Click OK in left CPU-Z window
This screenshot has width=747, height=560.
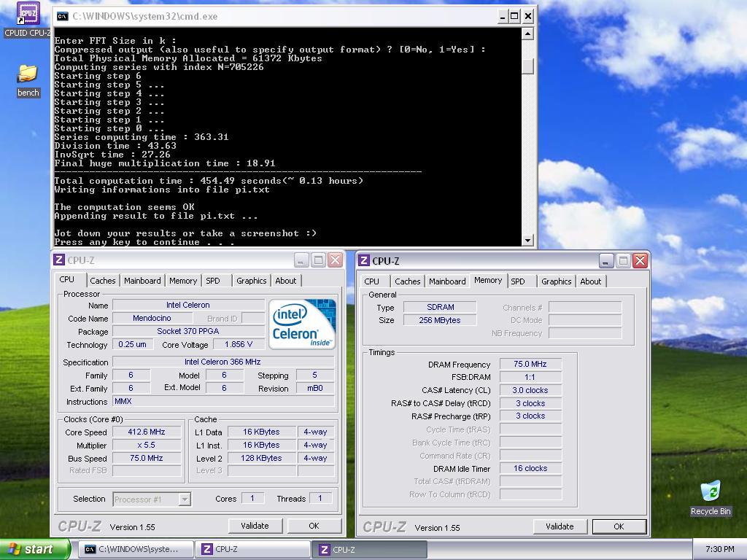(314, 526)
